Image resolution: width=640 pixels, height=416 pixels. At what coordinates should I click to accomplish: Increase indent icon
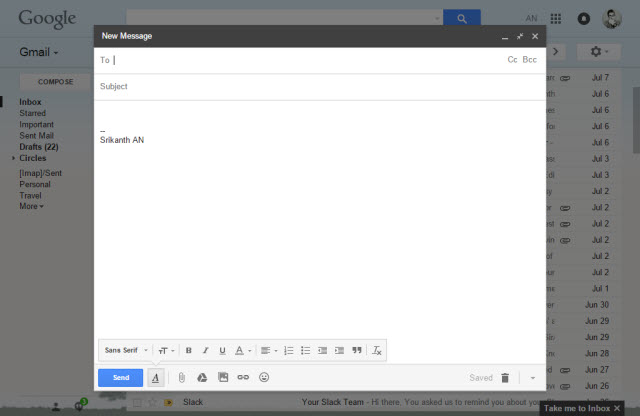[339, 350]
